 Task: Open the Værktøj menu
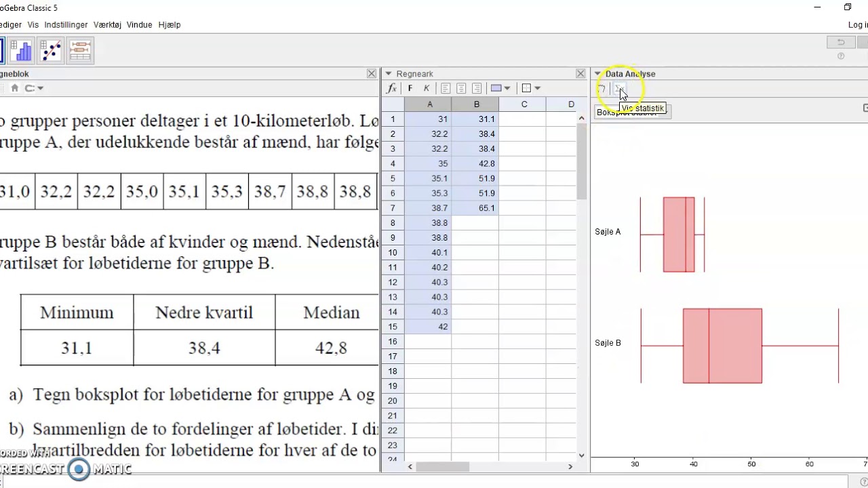coord(107,24)
